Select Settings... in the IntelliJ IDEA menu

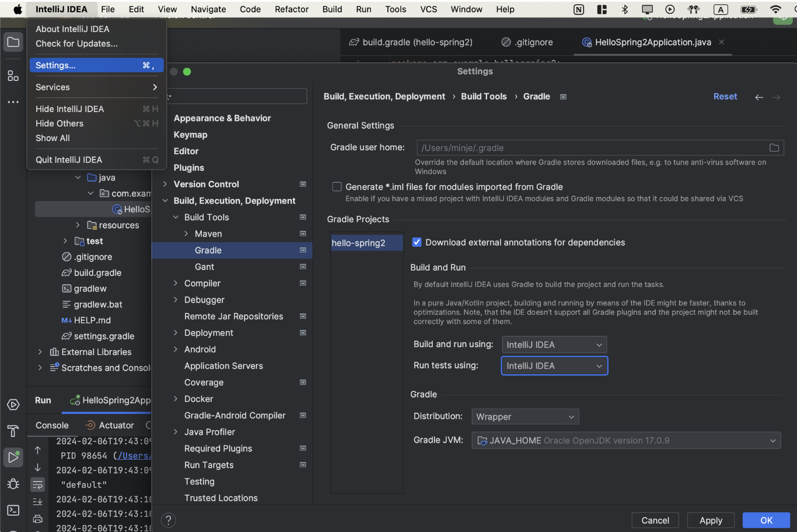pos(96,65)
